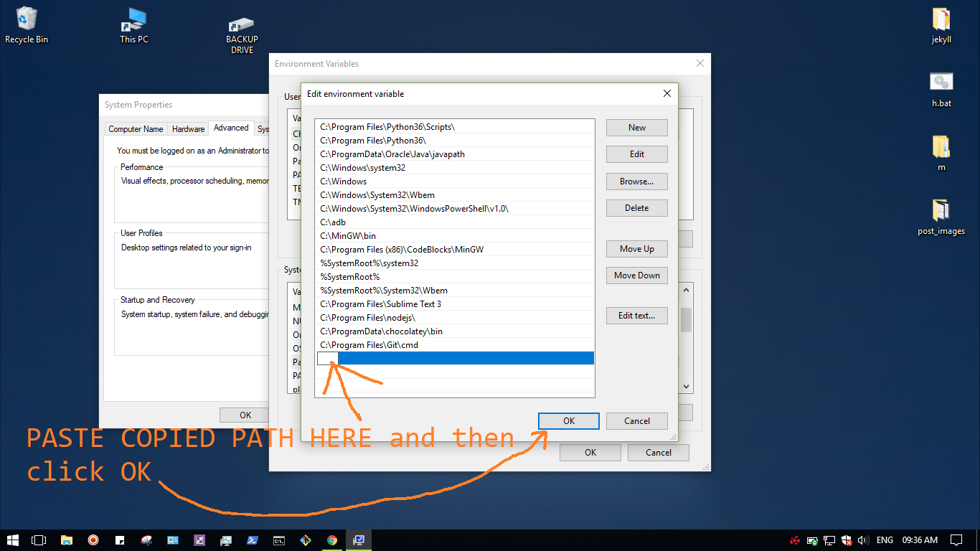Click the empty new path entry field
980x551 pixels.
(x=456, y=358)
